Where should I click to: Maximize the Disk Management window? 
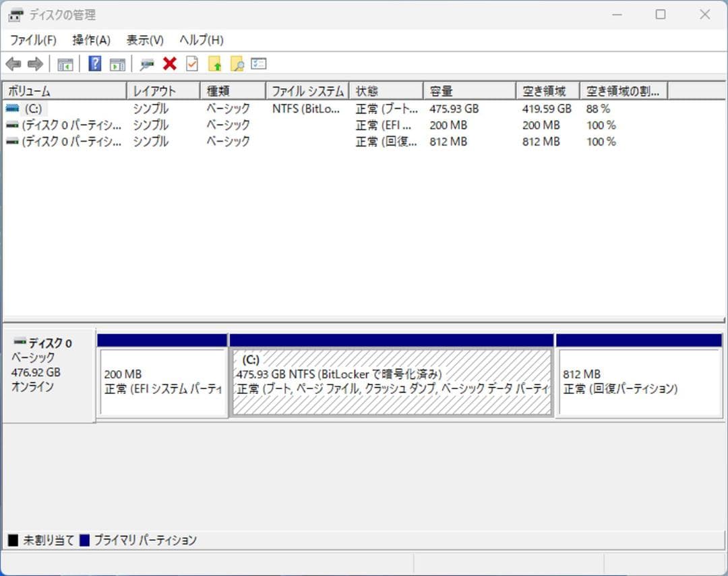660,15
